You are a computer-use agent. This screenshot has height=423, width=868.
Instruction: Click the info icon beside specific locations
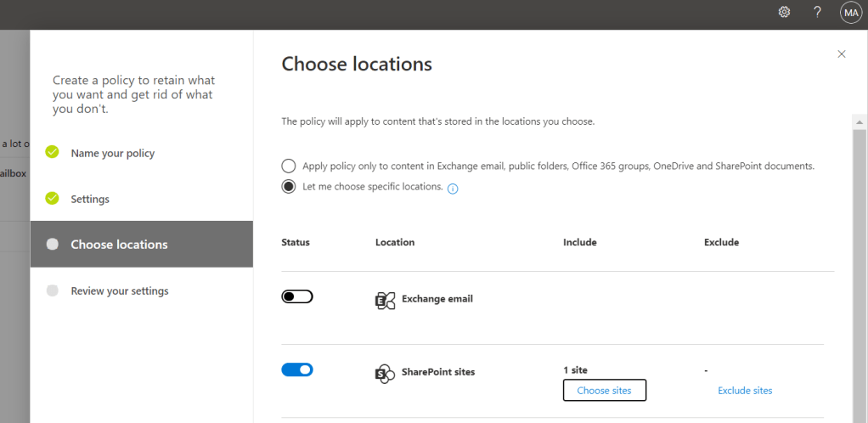point(453,189)
